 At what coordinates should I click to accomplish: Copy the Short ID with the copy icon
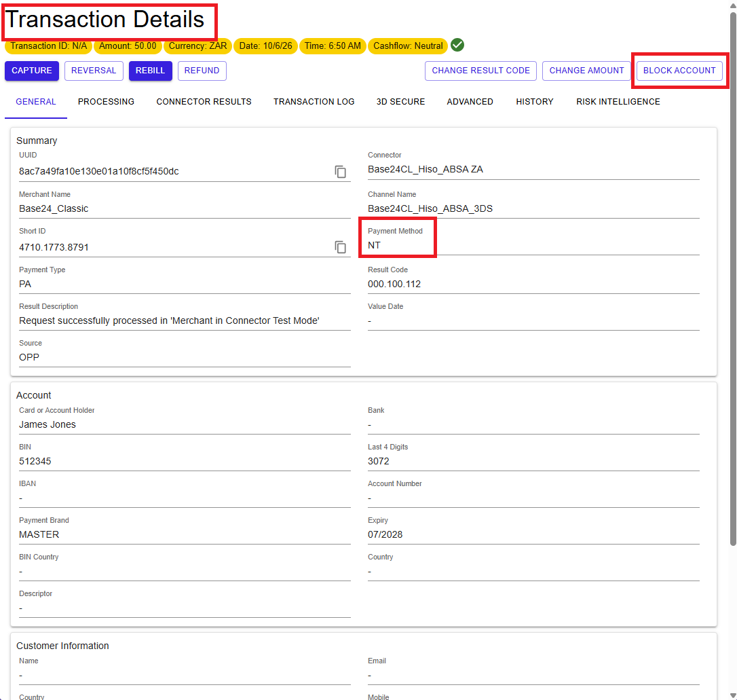(340, 247)
